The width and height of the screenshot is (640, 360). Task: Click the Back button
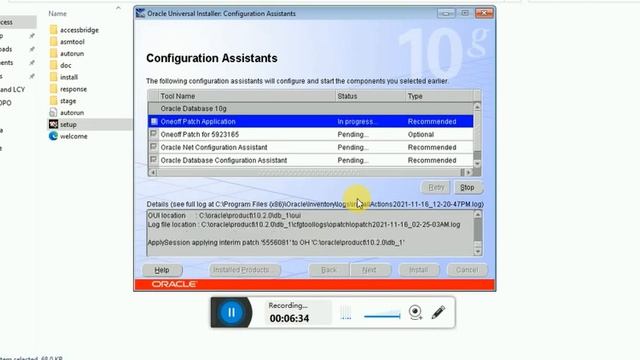(329, 270)
